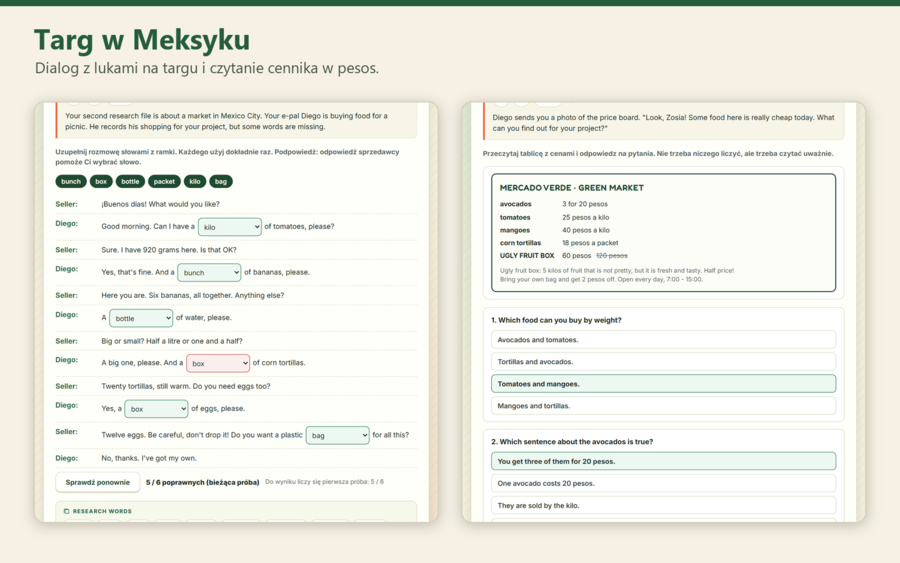
Task: Click the RESEARCH WORDS heading
Action: tap(102, 511)
